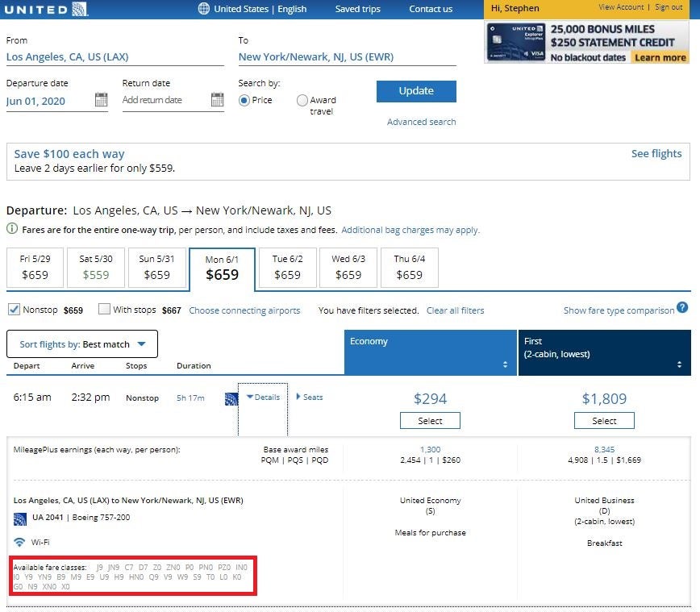The image size is (700, 612).
Task: Click the Duration column header
Action: click(194, 365)
